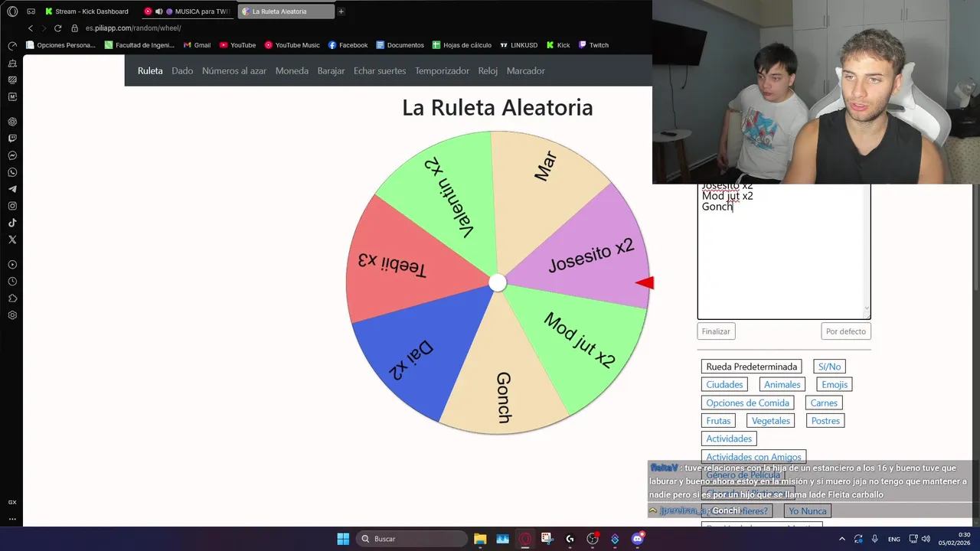Screen dimensions: 980x551
Task: Open the Reloj menu item
Action: (x=488, y=70)
